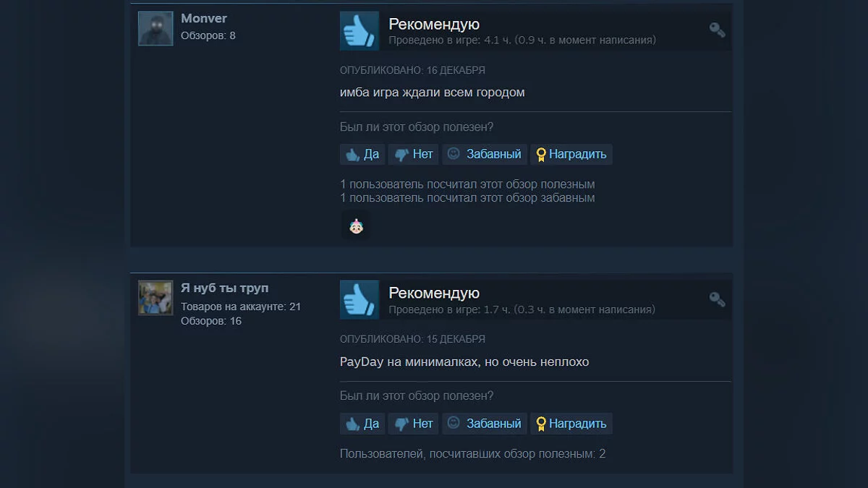Vote Нет on the PayDay на минималках review
Screen dimensions: 868x488
pyautogui.click(x=414, y=424)
